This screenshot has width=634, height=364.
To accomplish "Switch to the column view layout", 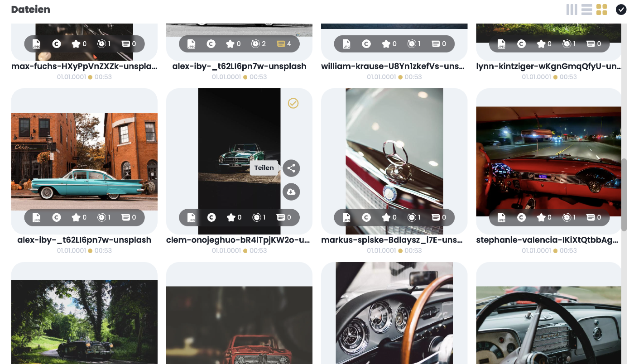I will 572,10.
